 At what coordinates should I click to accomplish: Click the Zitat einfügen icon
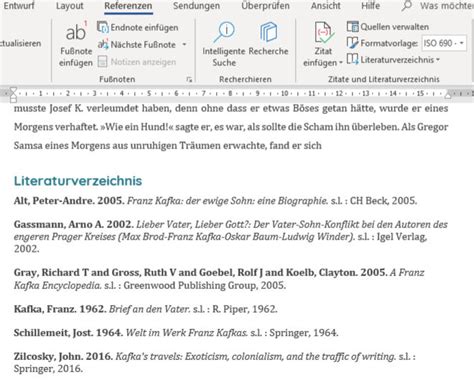[x=323, y=32]
